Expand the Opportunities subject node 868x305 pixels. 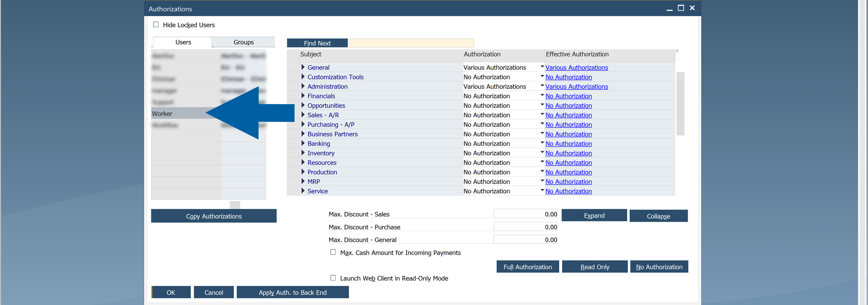click(303, 105)
